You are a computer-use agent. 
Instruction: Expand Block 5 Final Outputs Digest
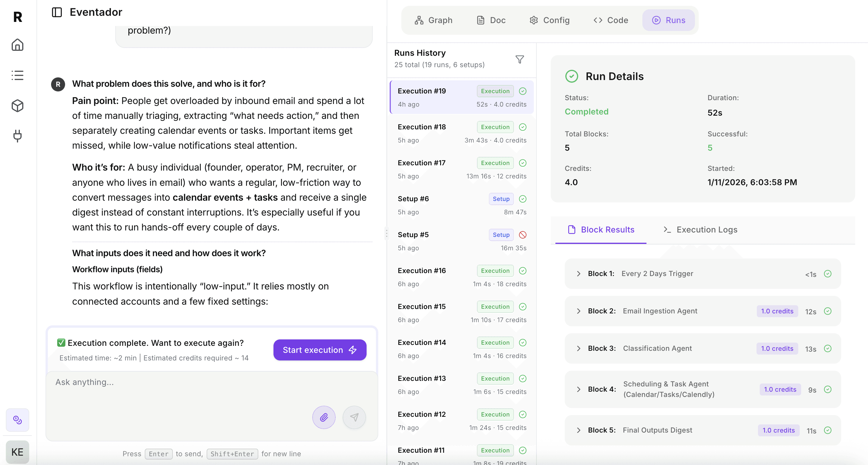pyautogui.click(x=578, y=430)
